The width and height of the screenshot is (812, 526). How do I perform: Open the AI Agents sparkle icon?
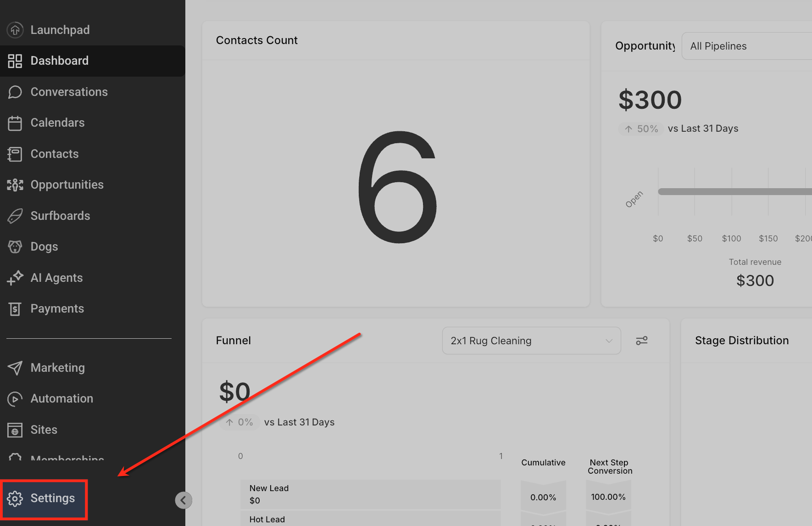tap(15, 278)
